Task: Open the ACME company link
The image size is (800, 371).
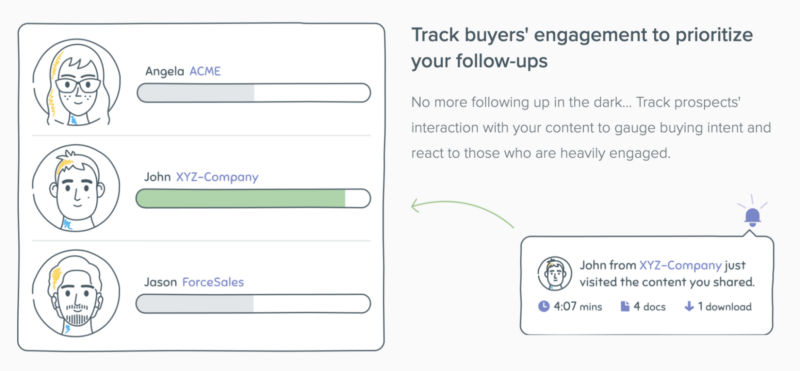Action: click(205, 71)
